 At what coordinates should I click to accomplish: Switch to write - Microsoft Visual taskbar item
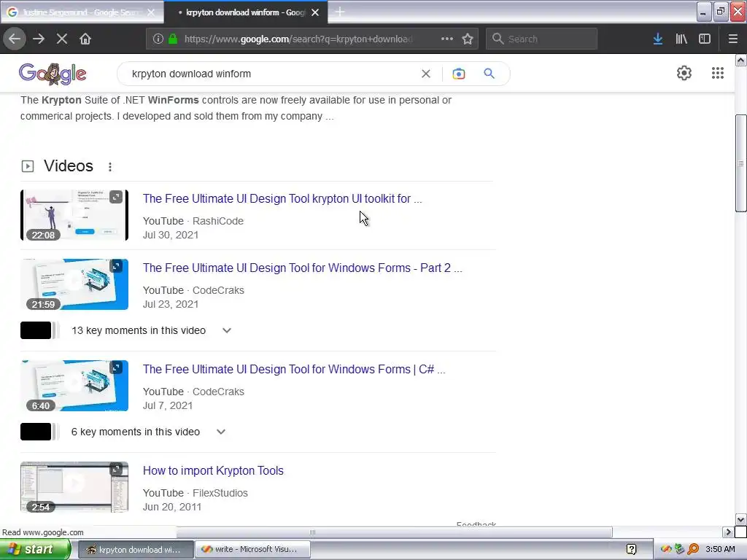(x=252, y=550)
